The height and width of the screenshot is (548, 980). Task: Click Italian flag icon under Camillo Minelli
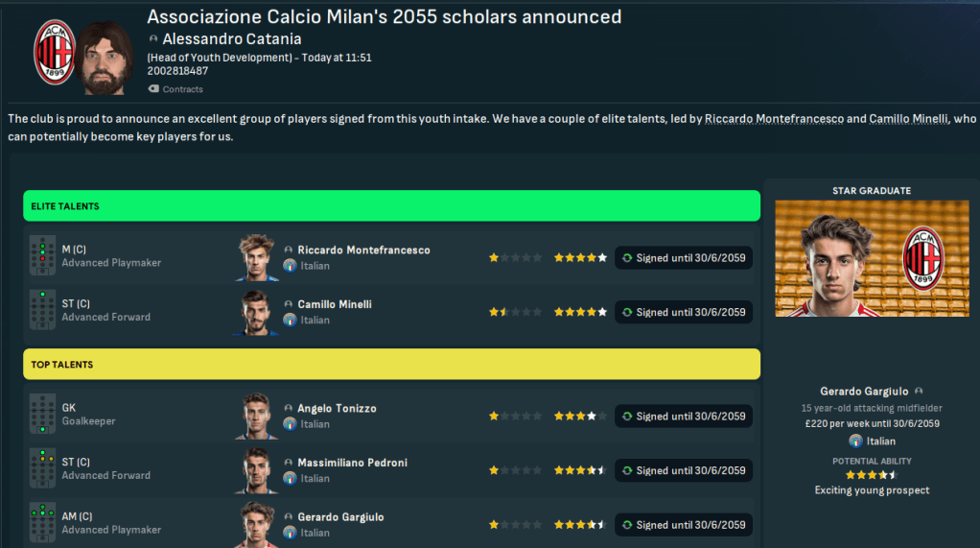coord(290,320)
